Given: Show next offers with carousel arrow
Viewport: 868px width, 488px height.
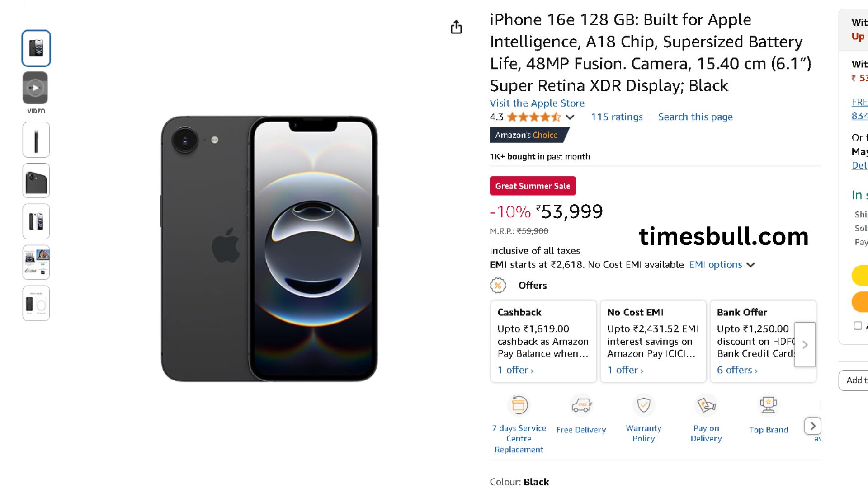Looking at the screenshot, I should coord(805,345).
